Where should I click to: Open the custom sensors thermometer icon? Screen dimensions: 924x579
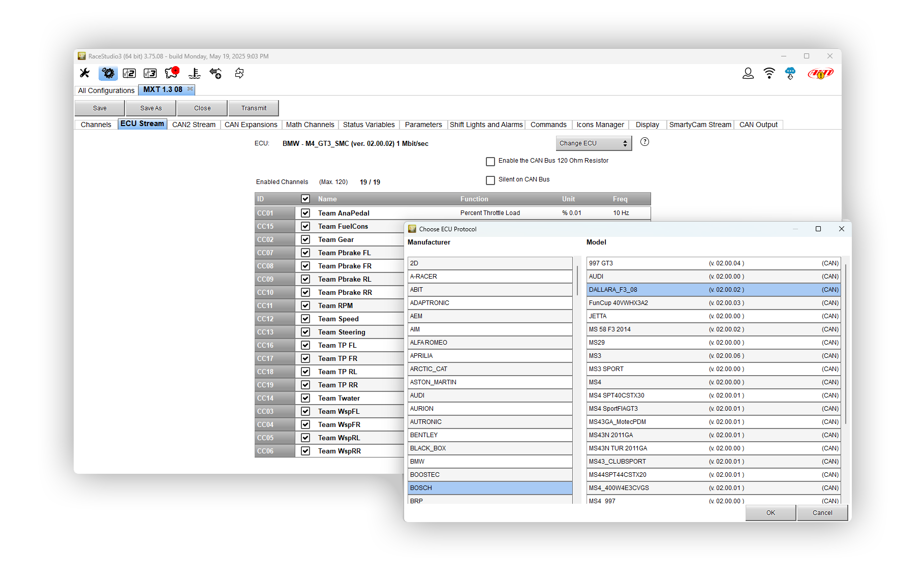[194, 73]
